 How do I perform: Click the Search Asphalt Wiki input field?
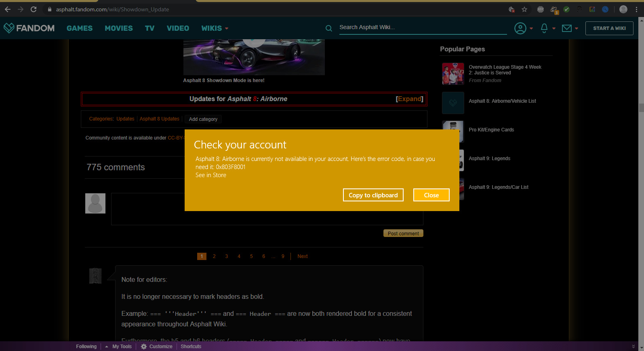pyautogui.click(x=422, y=27)
